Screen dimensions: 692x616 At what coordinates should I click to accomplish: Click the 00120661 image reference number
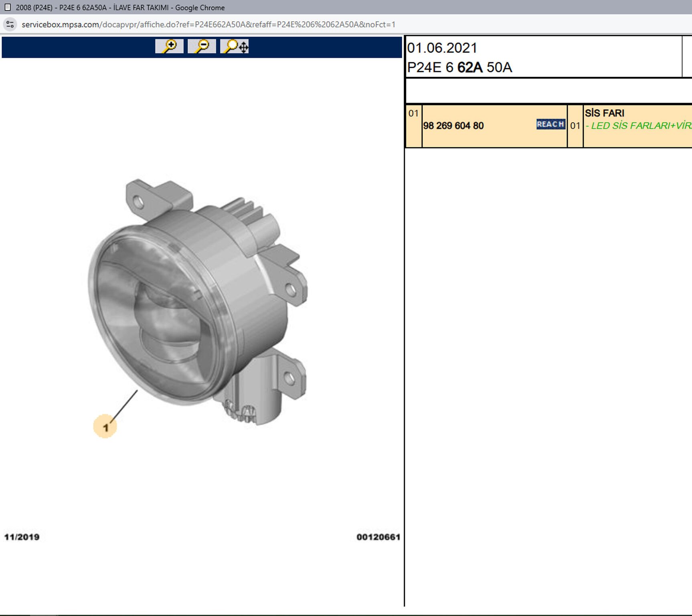[x=378, y=537]
